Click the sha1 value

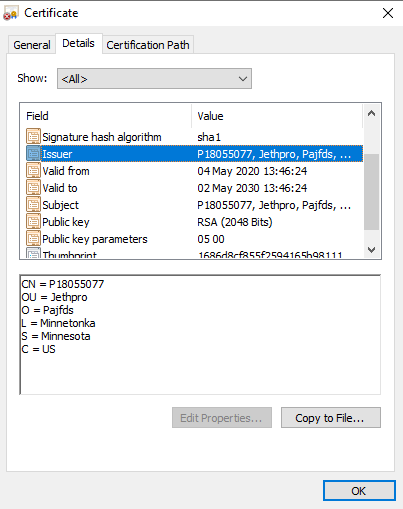(209, 137)
